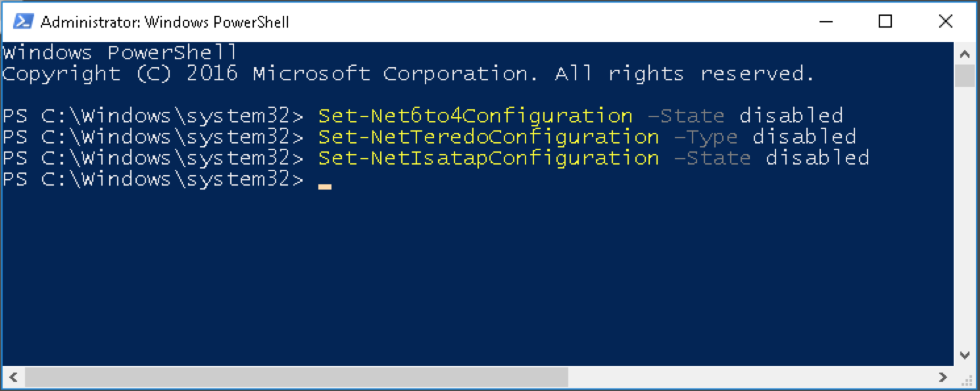Click the disabled value on the Isatap line
The width and height of the screenshot is (980, 391).
pyautogui.click(x=818, y=158)
